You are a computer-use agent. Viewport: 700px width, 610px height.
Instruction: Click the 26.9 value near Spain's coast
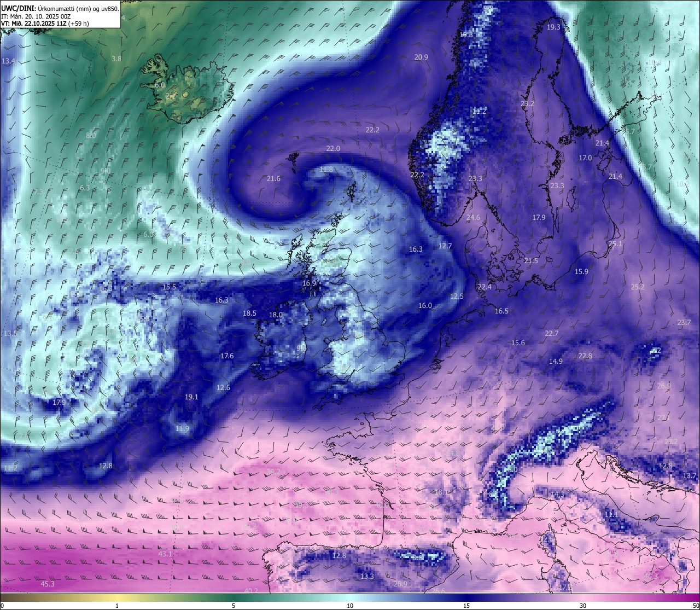click(400, 584)
